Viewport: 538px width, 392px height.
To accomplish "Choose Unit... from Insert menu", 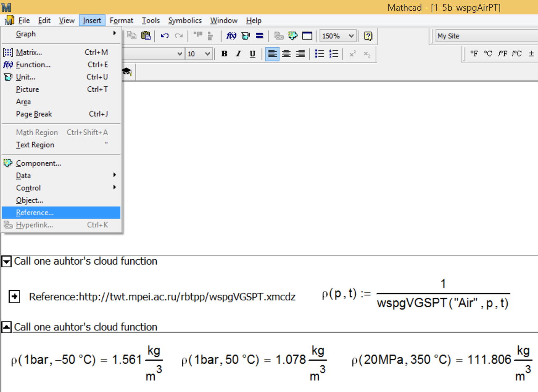I will point(61,77).
